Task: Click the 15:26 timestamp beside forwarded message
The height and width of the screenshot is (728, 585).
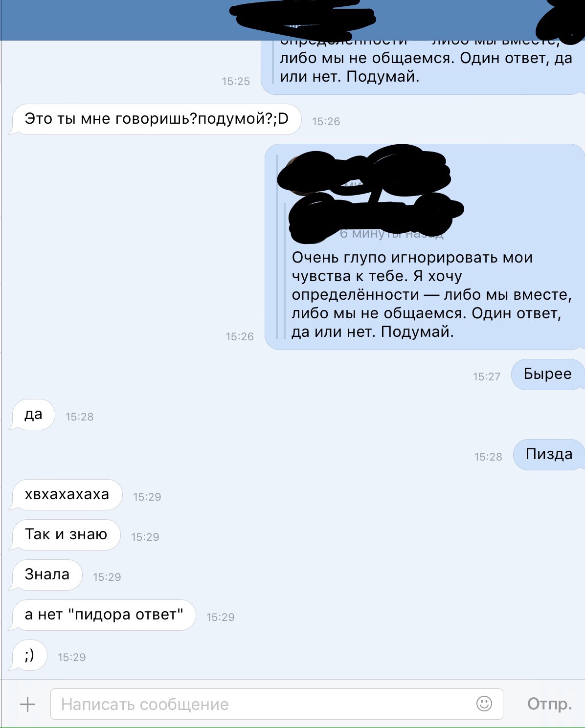Action: 240,336
